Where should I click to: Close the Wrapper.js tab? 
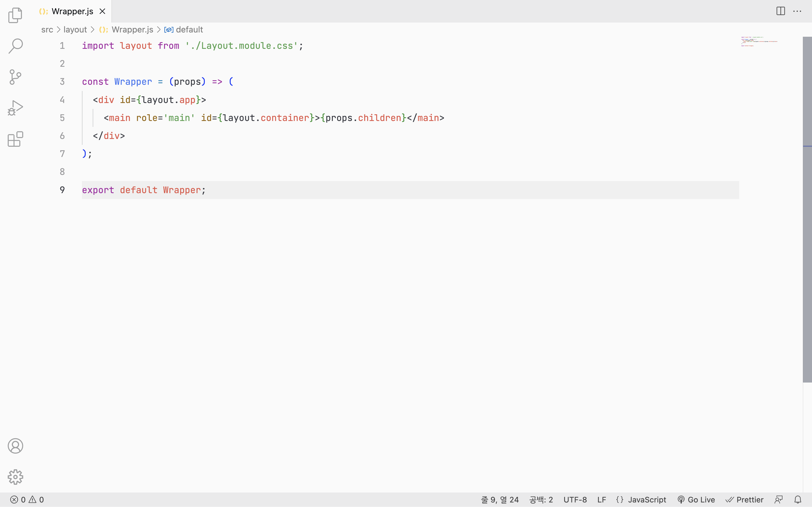click(102, 11)
